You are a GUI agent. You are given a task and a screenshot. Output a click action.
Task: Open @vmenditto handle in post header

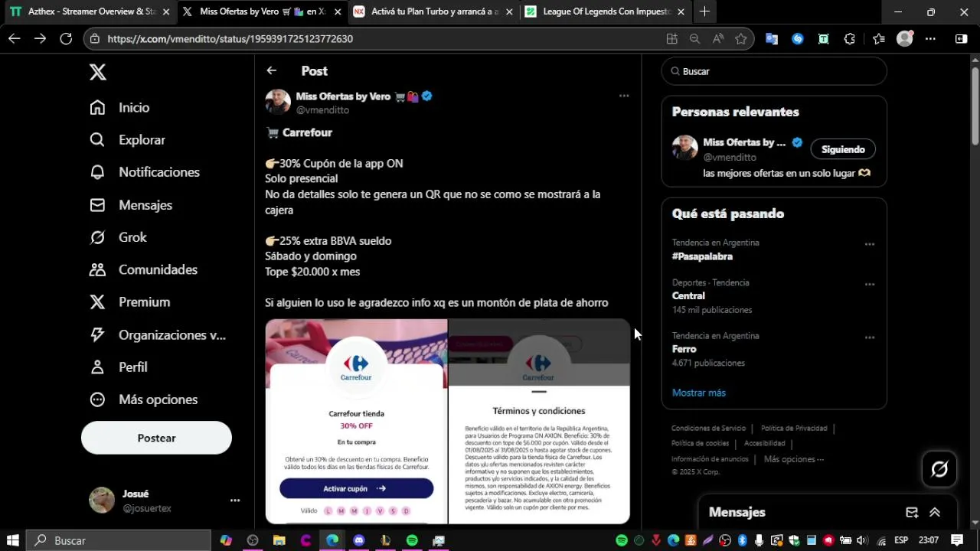pyautogui.click(x=322, y=110)
